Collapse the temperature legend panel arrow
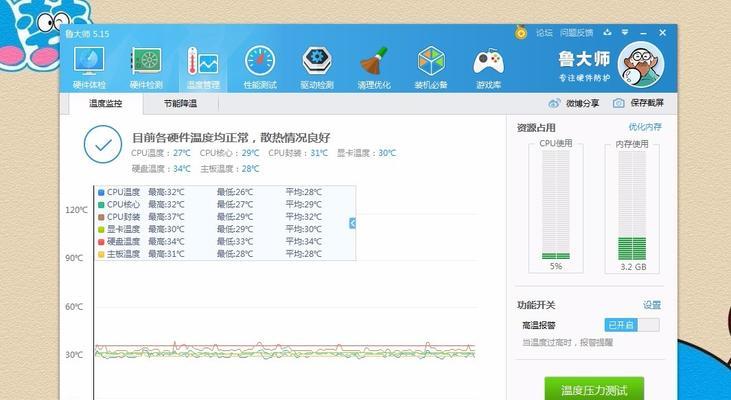 click(x=352, y=223)
